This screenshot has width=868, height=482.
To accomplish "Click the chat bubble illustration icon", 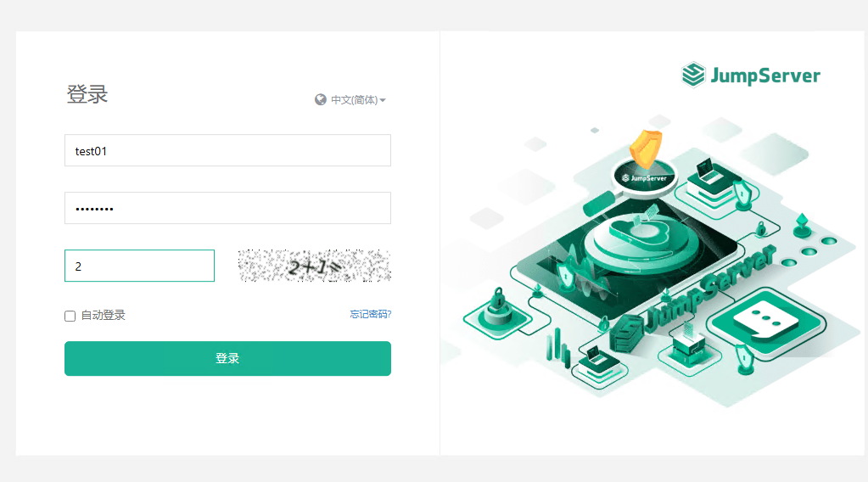I will coord(765,321).
